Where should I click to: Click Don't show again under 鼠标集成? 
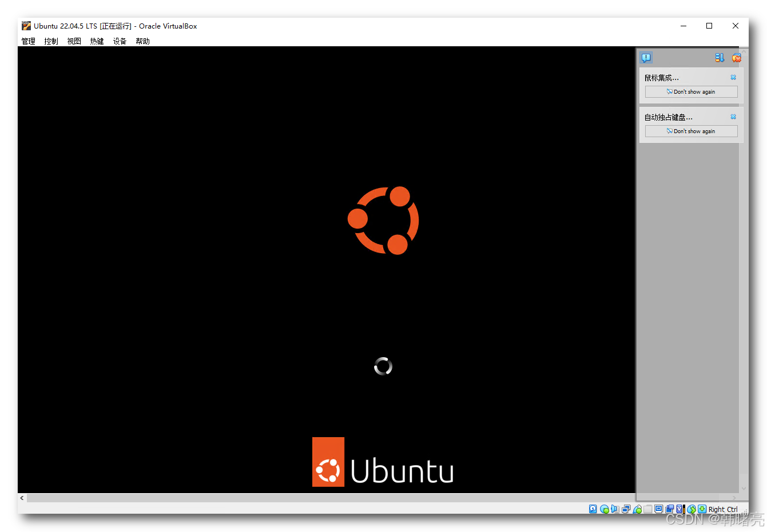pyautogui.click(x=691, y=91)
